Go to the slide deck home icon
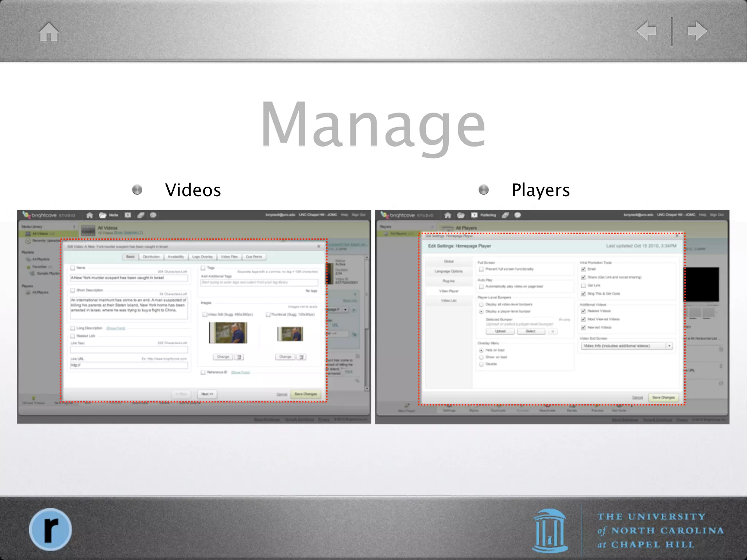The image size is (747, 560). (49, 32)
